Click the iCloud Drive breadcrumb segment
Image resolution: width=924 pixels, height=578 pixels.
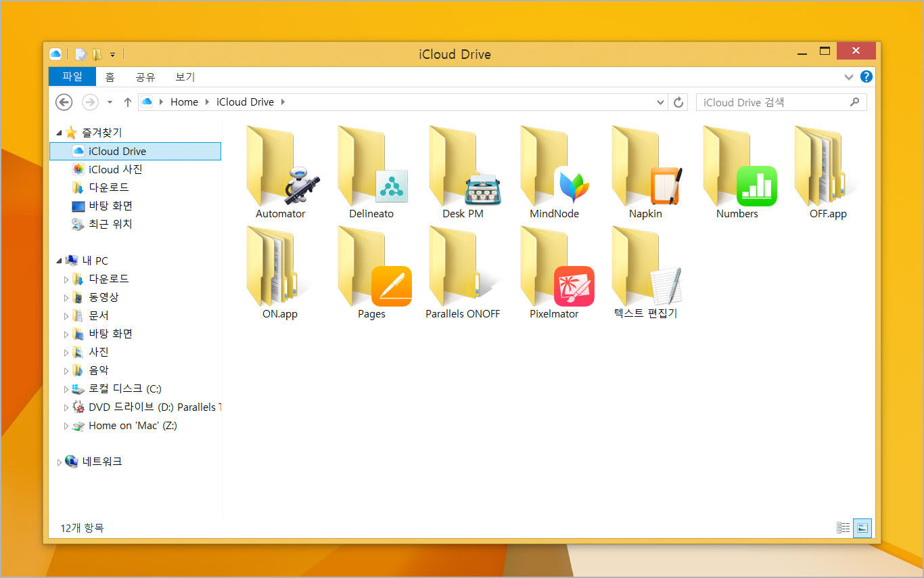[x=245, y=102]
